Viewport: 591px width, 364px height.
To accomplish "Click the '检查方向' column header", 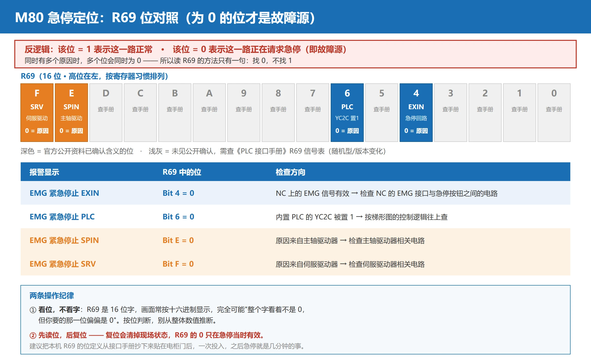I will point(291,172).
